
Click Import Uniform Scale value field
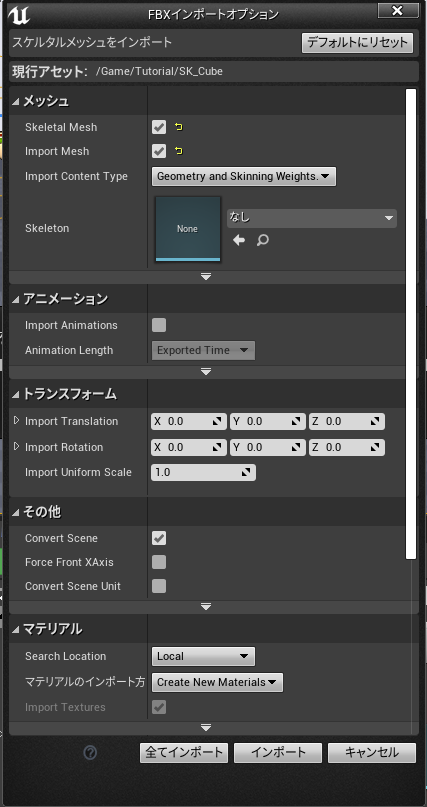(x=203, y=472)
